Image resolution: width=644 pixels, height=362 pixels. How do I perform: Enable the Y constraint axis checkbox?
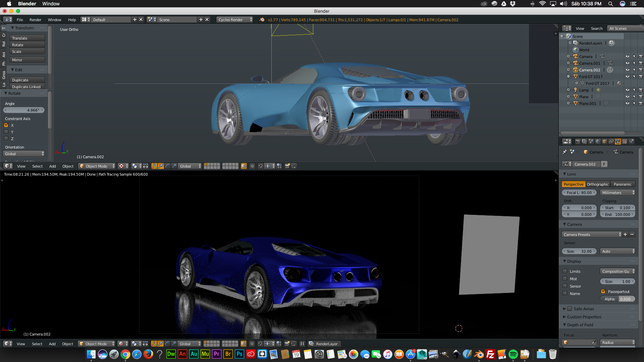pyautogui.click(x=6, y=132)
